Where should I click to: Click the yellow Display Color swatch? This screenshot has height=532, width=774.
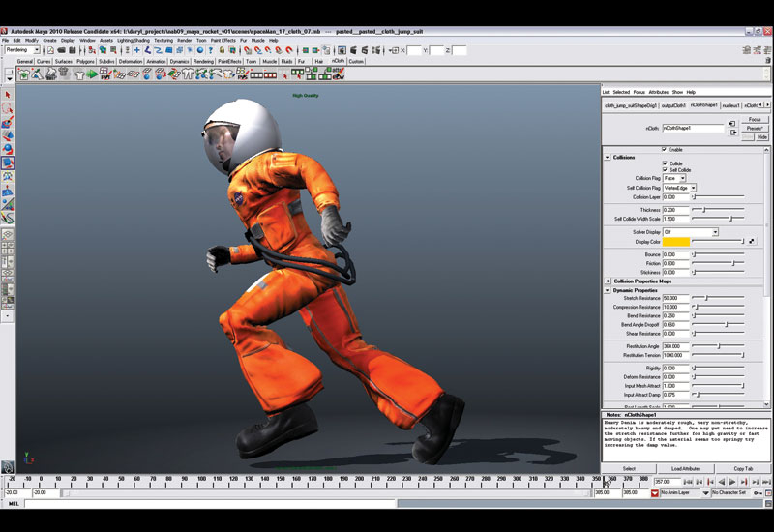click(x=675, y=241)
